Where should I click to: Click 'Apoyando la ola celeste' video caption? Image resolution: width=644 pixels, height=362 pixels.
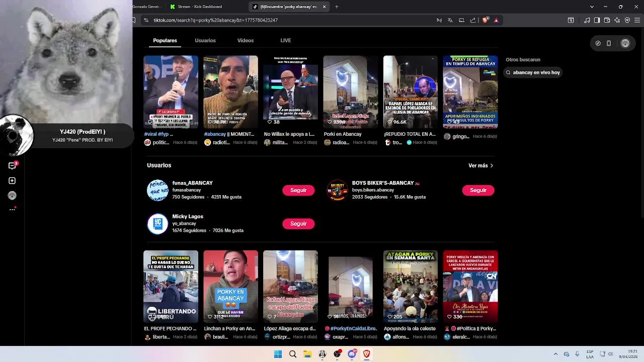[410, 329]
